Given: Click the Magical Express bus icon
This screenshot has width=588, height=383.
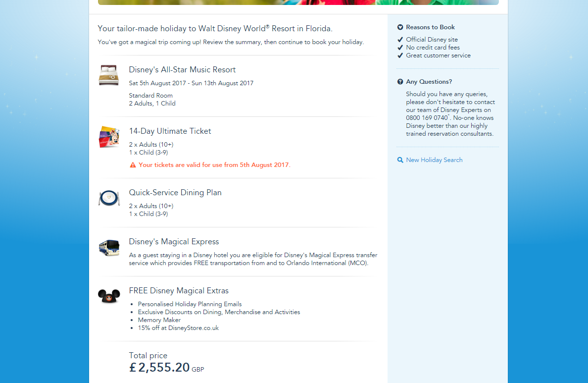Looking at the screenshot, I should coord(109,247).
